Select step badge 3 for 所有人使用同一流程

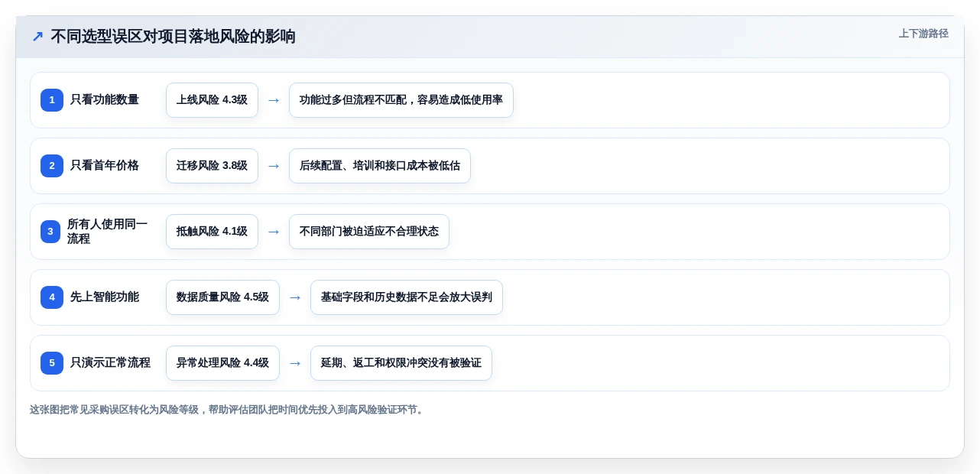point(50,232)
